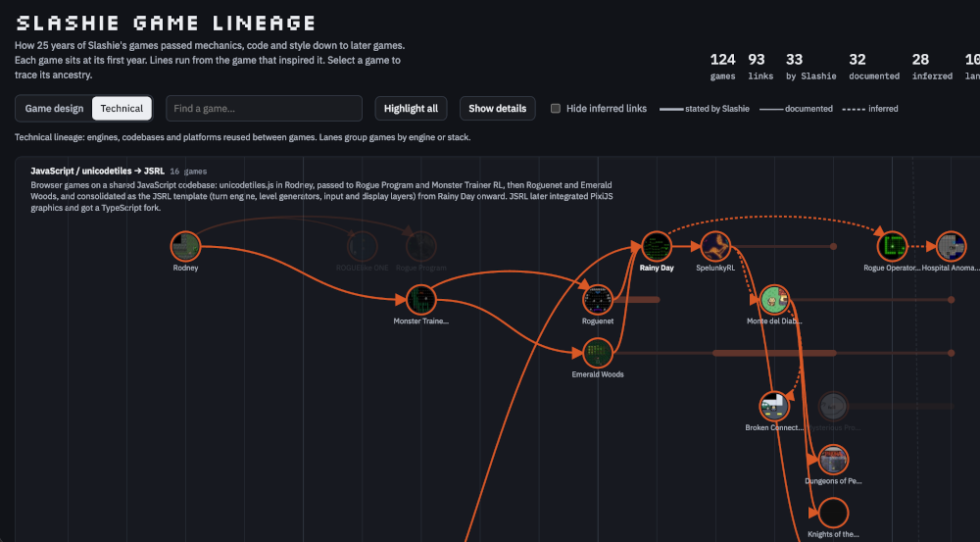Click the Slashie Game Lineage title

166,24
